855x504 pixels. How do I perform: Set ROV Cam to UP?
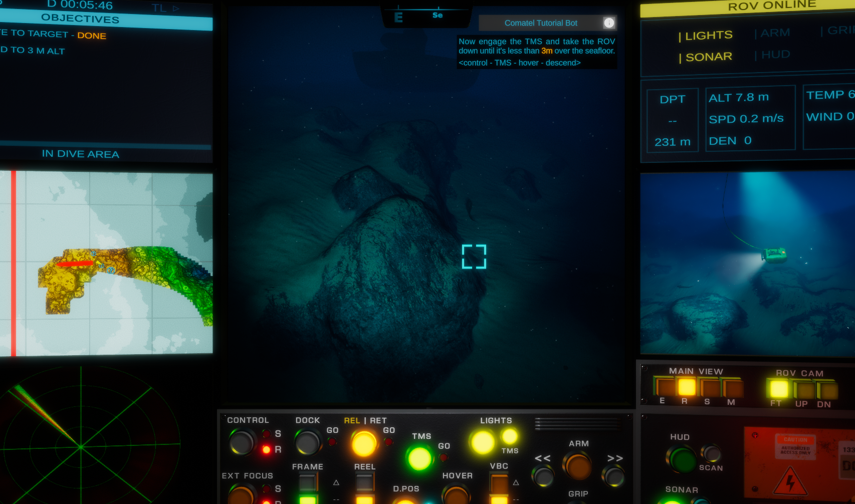pos(804,390)
